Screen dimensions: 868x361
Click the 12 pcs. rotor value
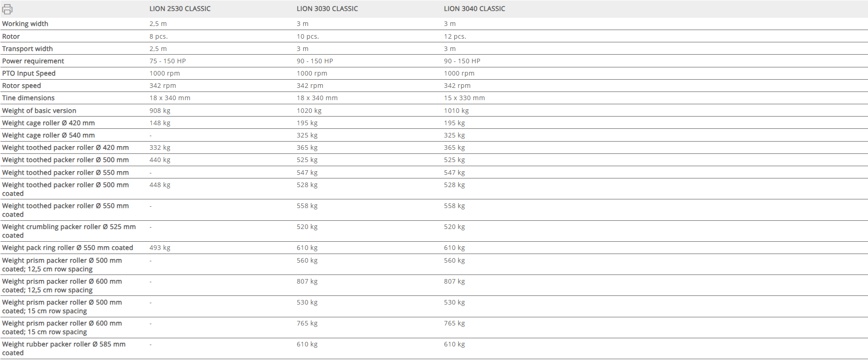(455, 36)
